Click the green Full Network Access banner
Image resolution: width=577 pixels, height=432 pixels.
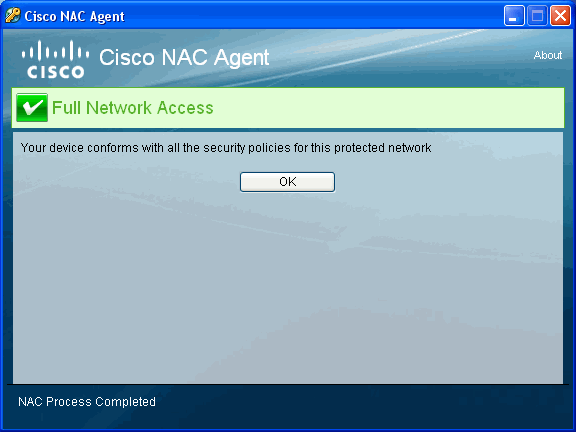288,108
